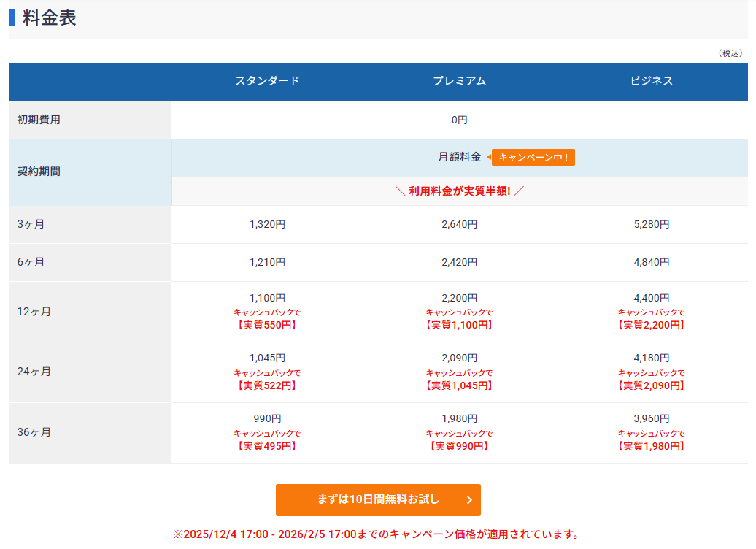Select the ビジネス column header
This screenshot has width=756, height=549.
click(652, 81)
